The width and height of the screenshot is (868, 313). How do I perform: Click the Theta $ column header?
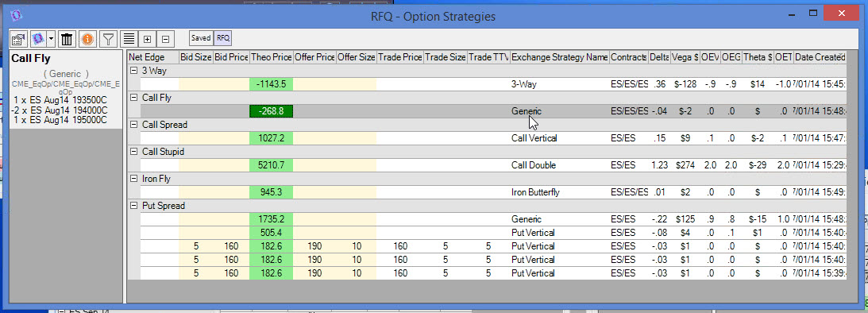[x=758, y=57]
